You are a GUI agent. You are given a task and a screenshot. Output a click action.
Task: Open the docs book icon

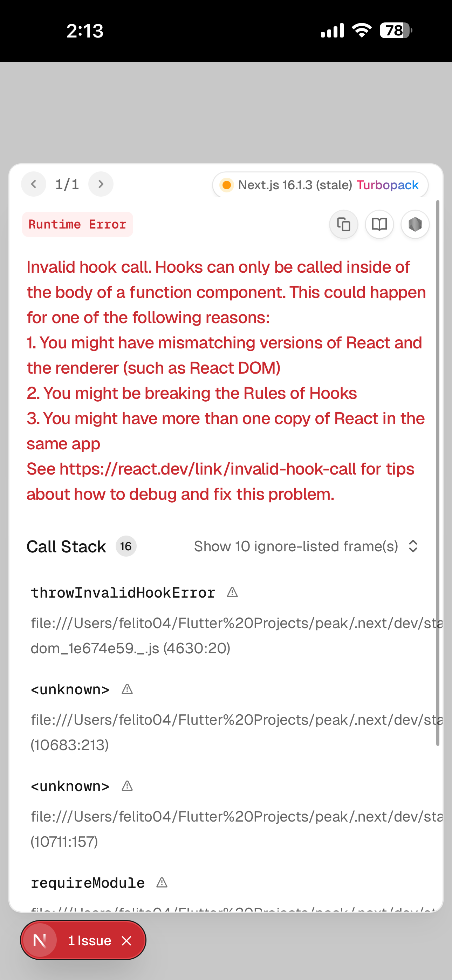(x=379, y=224)
